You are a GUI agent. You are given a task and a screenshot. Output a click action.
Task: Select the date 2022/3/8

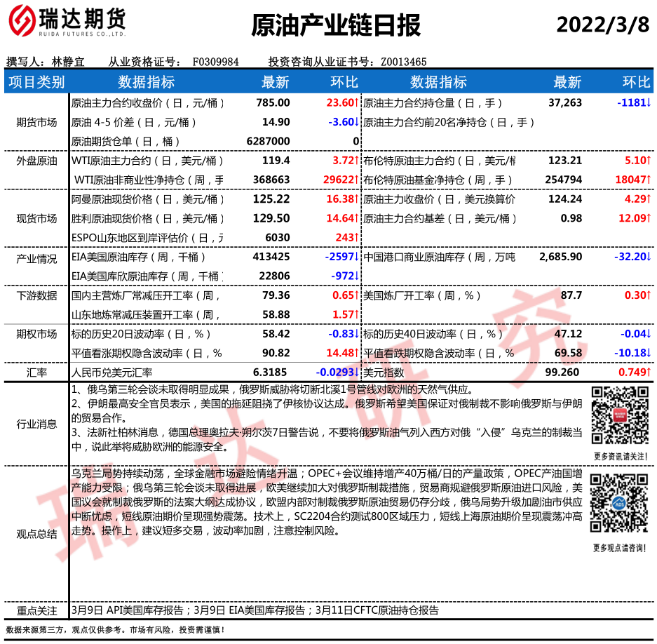tap(602, 25)
